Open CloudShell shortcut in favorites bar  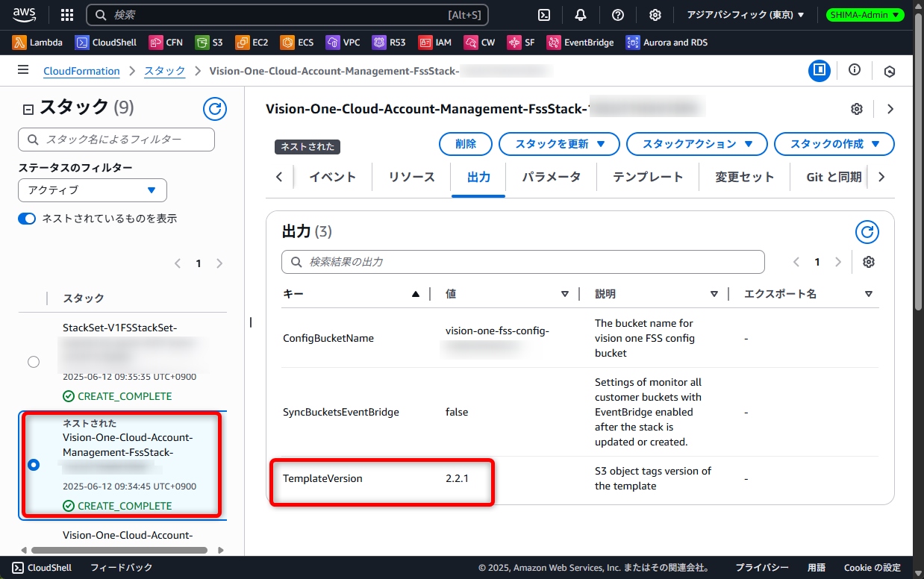tap(106, 43)
